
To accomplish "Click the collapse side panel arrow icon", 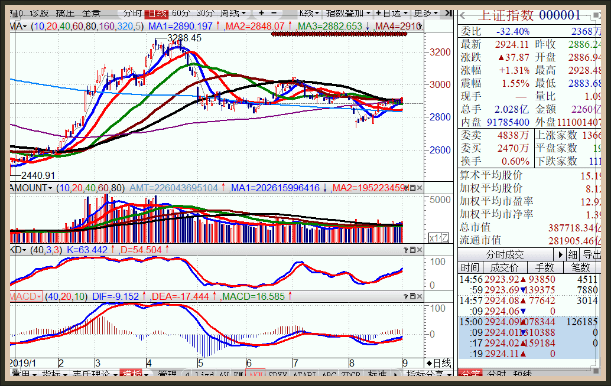I will 449,13.
